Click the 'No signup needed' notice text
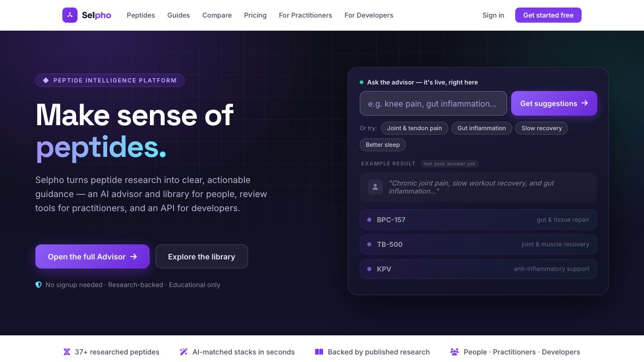The width and height of the screenshot is (644, 362). click(x=133, y=285)
